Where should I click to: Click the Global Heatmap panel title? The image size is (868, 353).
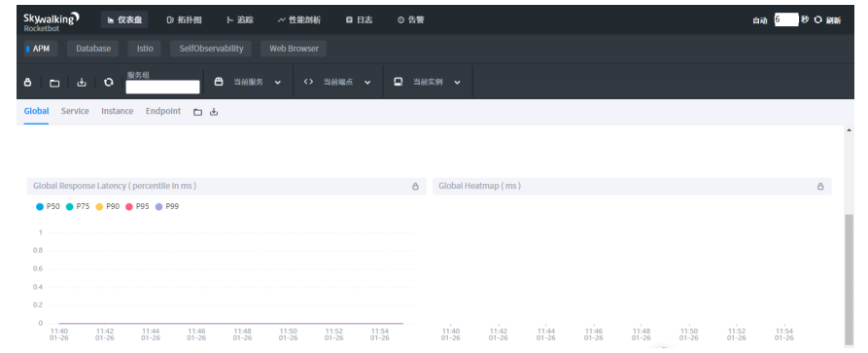pos(479,186)
